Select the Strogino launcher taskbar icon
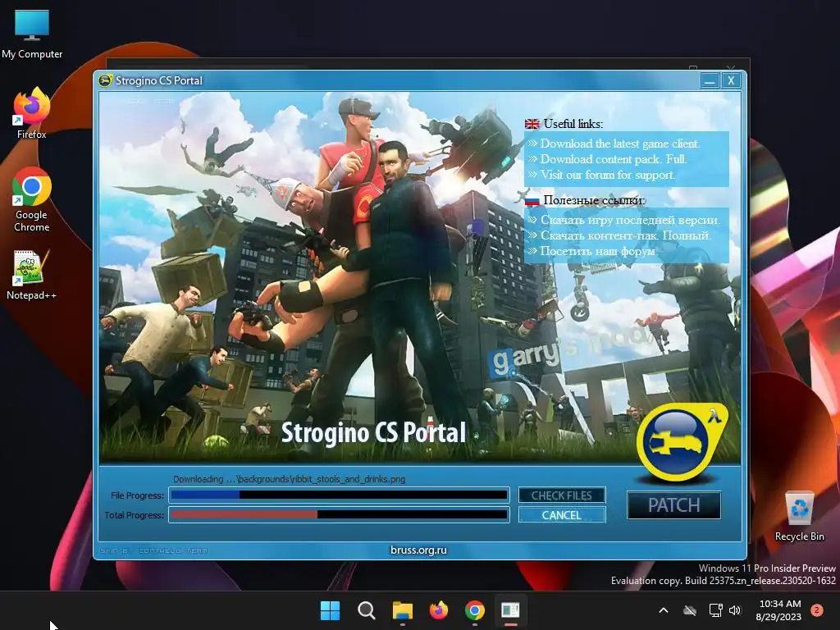 (510, 610)
